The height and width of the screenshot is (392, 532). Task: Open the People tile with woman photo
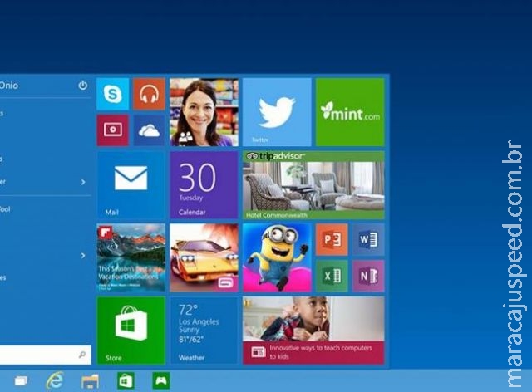click(x=204, y=112)
